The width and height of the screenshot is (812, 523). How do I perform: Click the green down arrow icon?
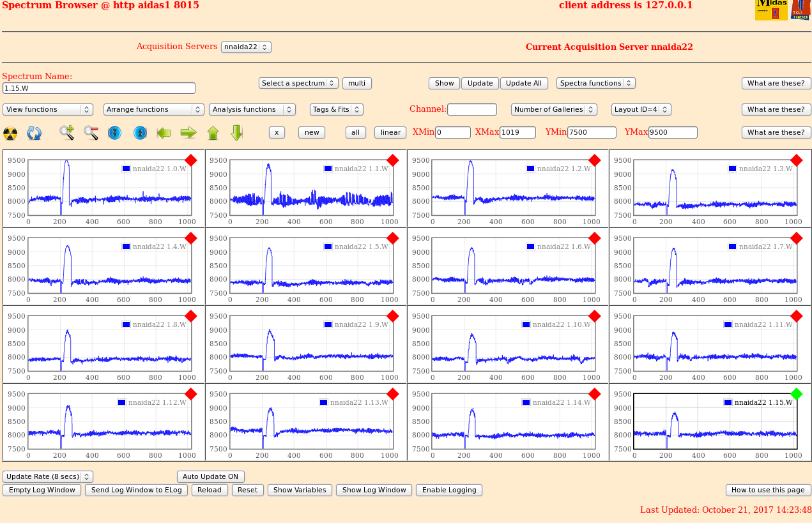click(237, 133)
